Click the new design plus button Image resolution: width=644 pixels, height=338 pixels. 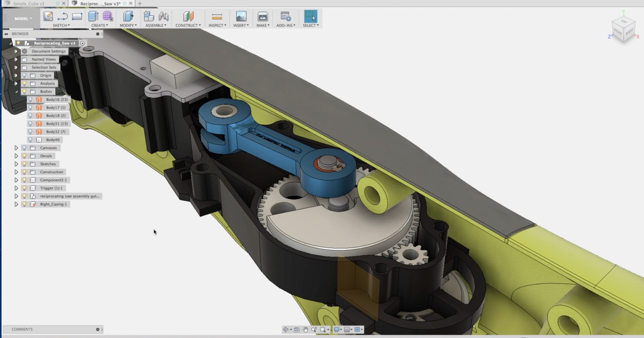(139, 4)
